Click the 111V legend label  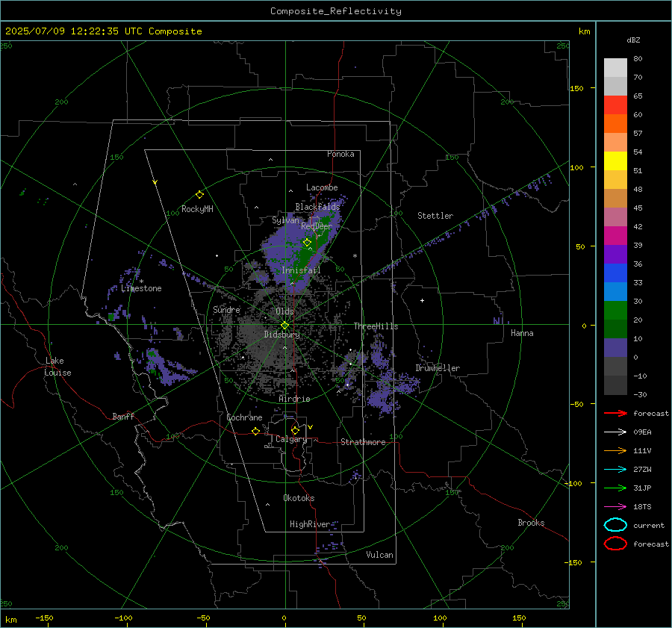642,450
